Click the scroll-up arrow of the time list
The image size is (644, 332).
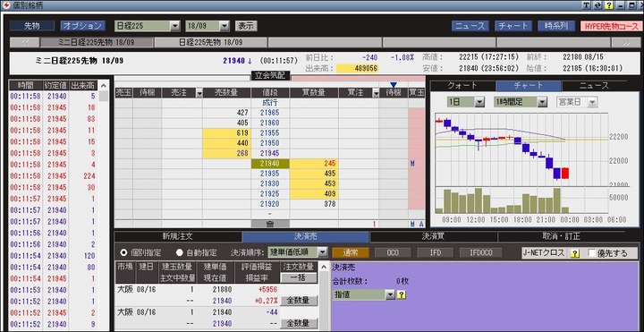pyautogui.click(x=104, y=86)
